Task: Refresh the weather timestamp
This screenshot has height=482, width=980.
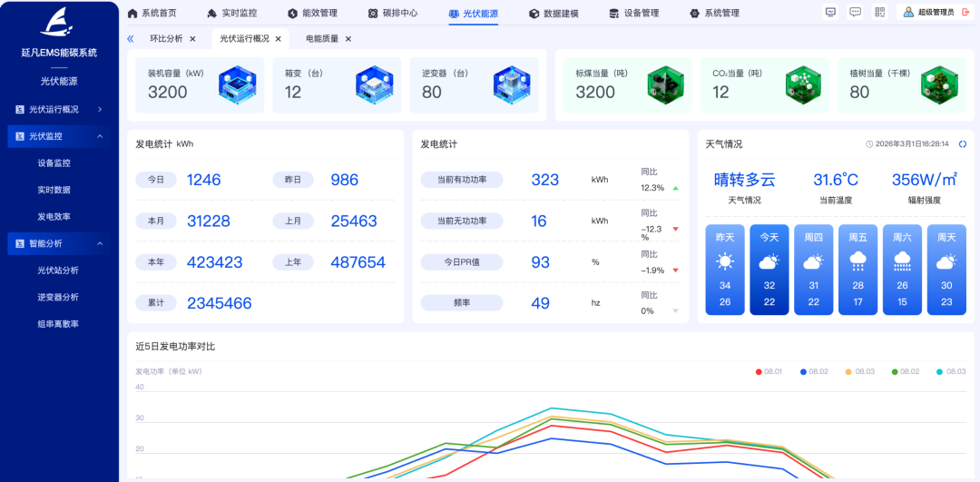Action: pos(963,144)
